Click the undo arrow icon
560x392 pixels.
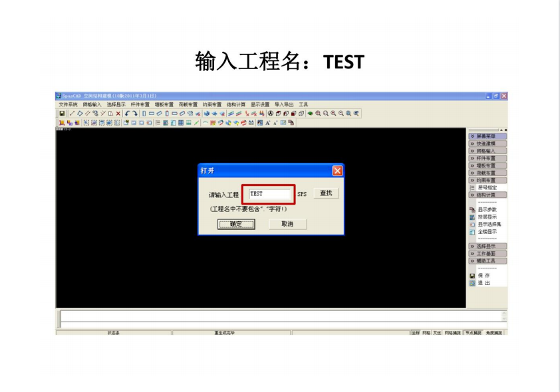coord(127,114)
